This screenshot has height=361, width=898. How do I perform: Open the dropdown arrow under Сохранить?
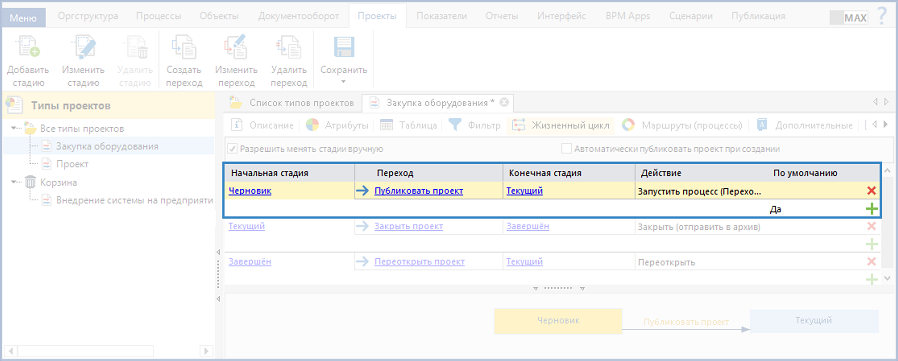pyautogui.click(x=343, y=81)
